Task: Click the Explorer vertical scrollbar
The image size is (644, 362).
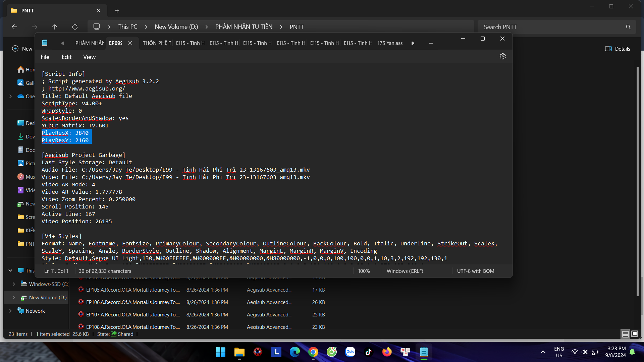Action: tap(638, 181)
